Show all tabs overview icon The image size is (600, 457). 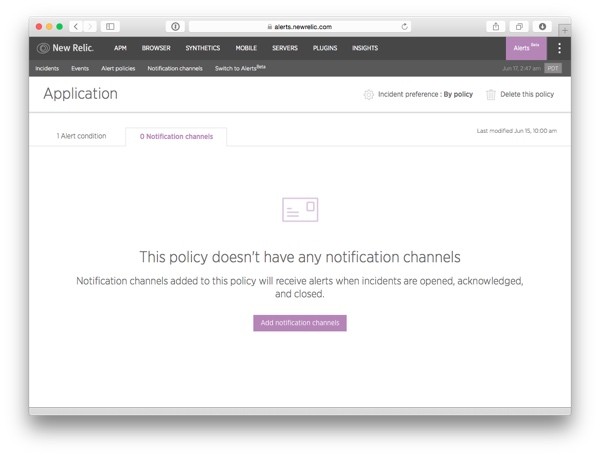tap(519, 26)
